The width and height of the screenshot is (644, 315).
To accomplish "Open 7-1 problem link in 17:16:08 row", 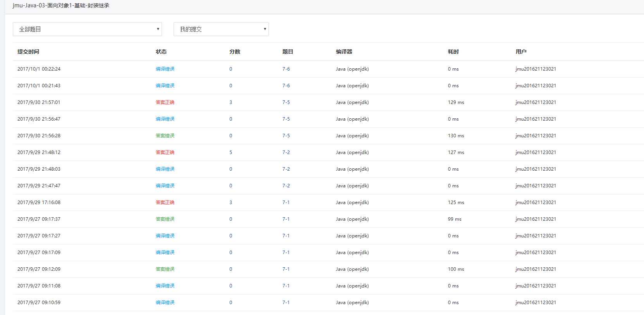I will [286, 202].
